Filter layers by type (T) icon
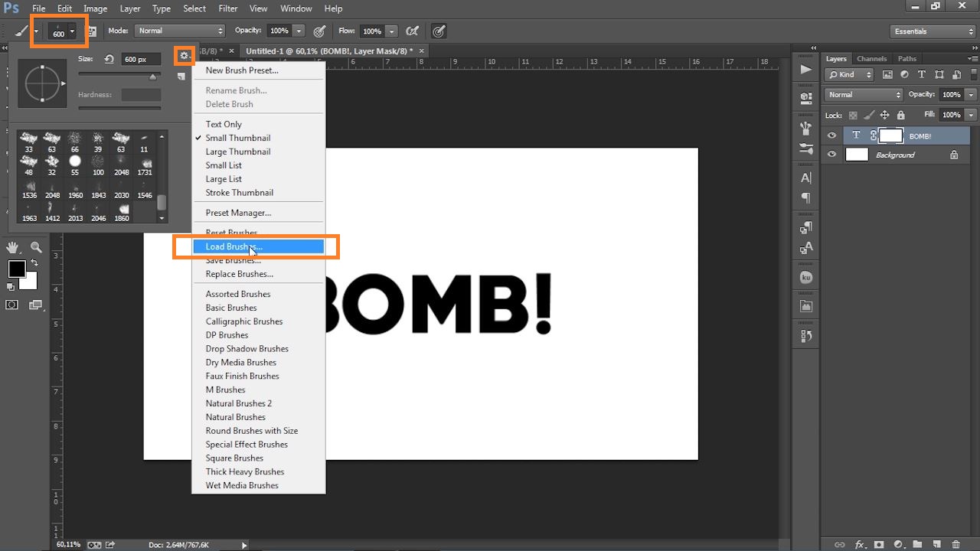 (921, 75)
